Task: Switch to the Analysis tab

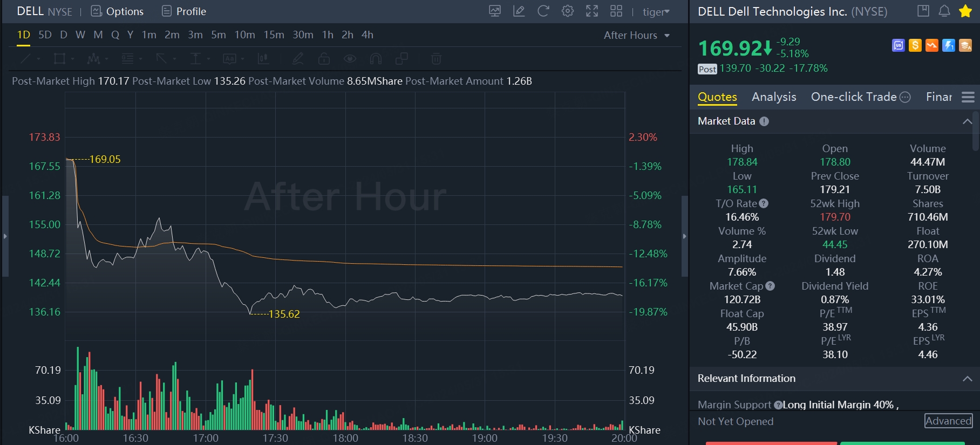Action: tap(774, 97)
